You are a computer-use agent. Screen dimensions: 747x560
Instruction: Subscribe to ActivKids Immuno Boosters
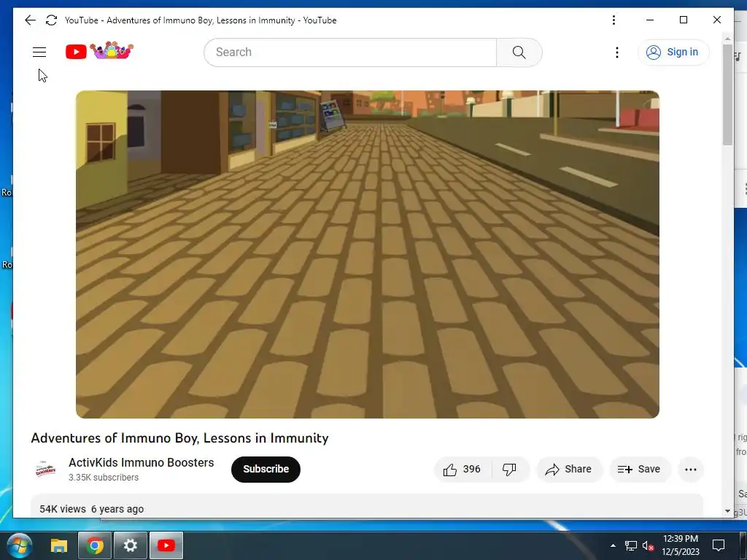(266, 469)
